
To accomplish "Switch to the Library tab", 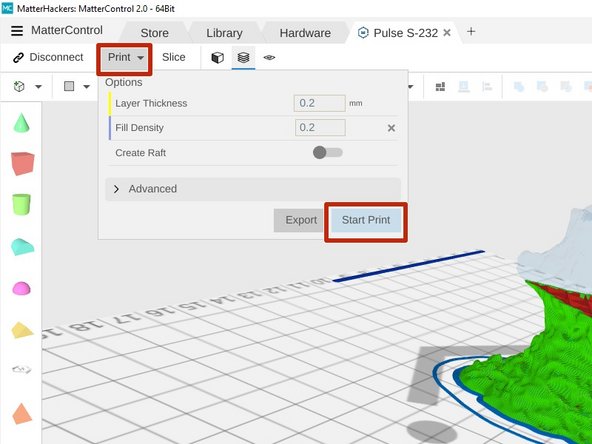I will [x=224, y=33].
